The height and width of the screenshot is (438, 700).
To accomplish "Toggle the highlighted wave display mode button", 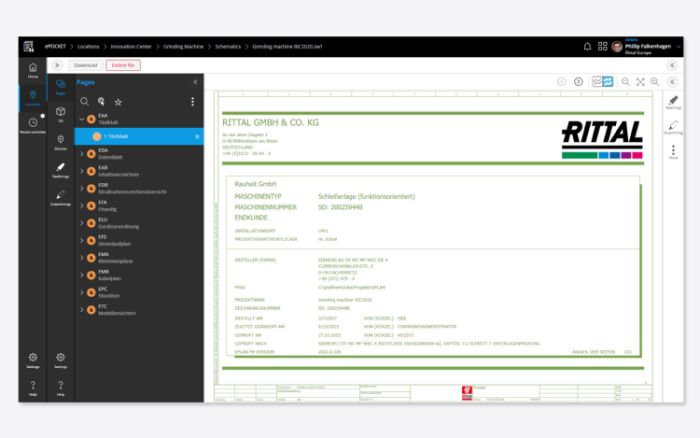I will tap(607, 81).
